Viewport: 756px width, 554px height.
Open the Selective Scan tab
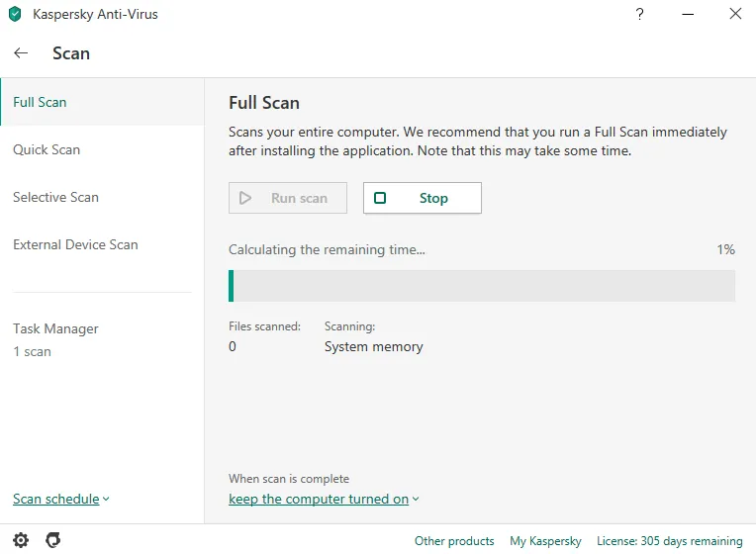[x=102, y=197]
